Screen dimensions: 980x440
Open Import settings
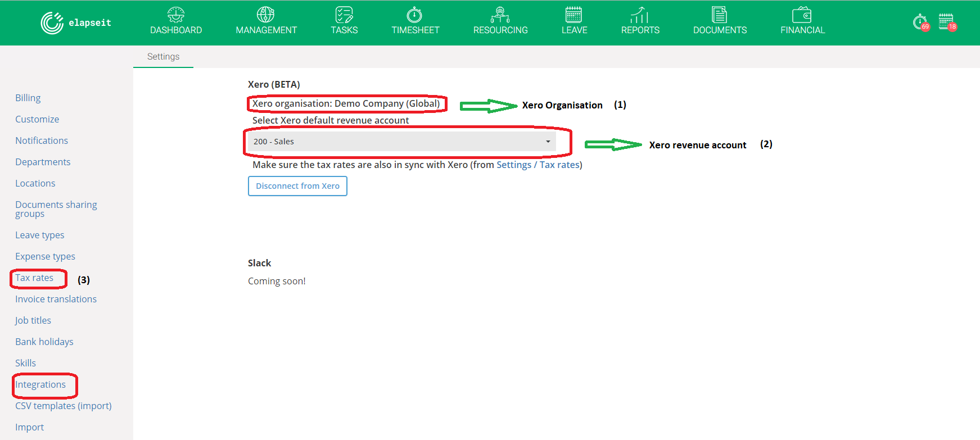point(29,427)
